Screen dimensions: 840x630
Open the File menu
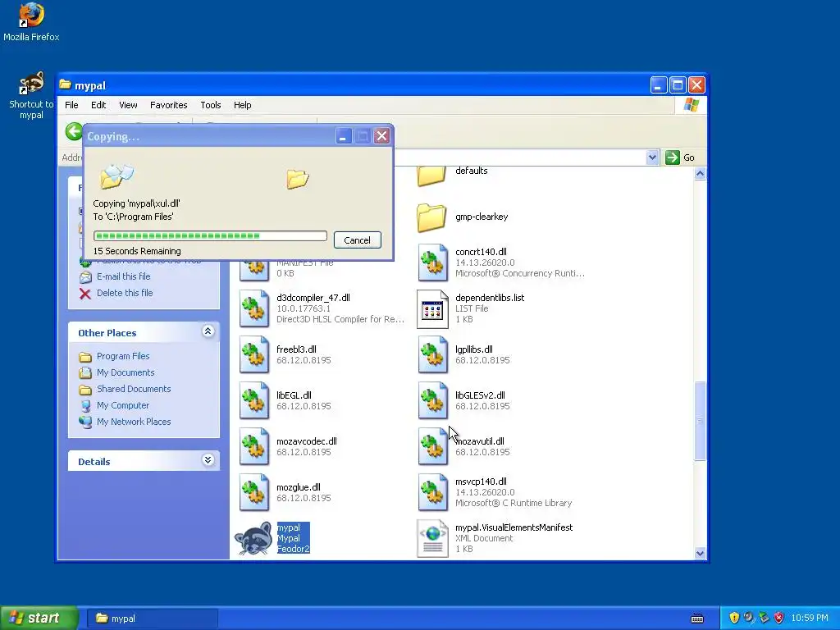71,105
